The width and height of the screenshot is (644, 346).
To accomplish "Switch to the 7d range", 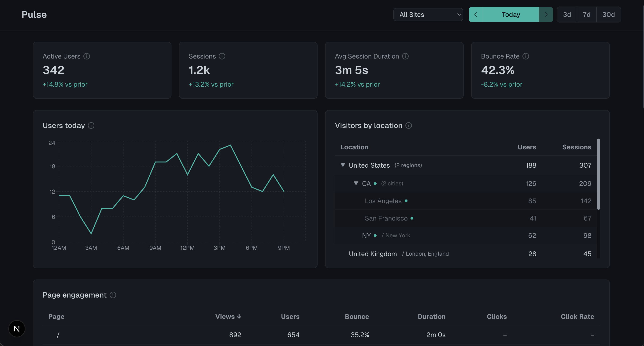I will (586, 15).
